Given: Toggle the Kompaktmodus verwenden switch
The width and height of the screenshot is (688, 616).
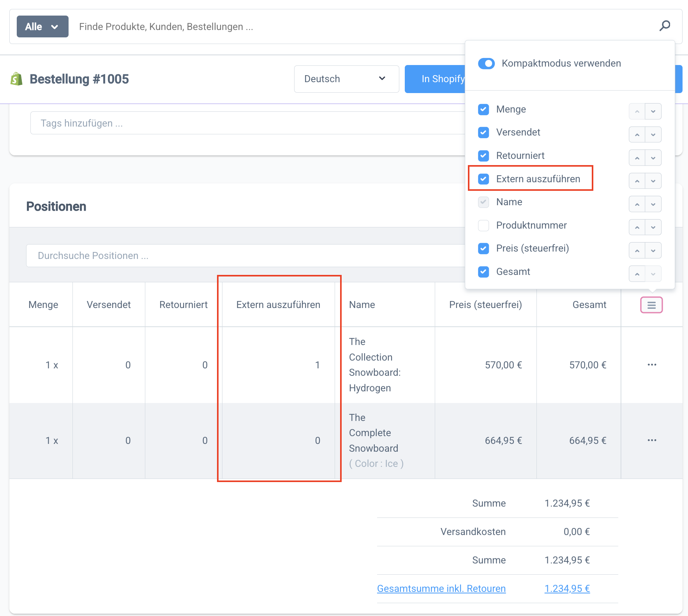Looking at the screenshot, I should point(486,63).
